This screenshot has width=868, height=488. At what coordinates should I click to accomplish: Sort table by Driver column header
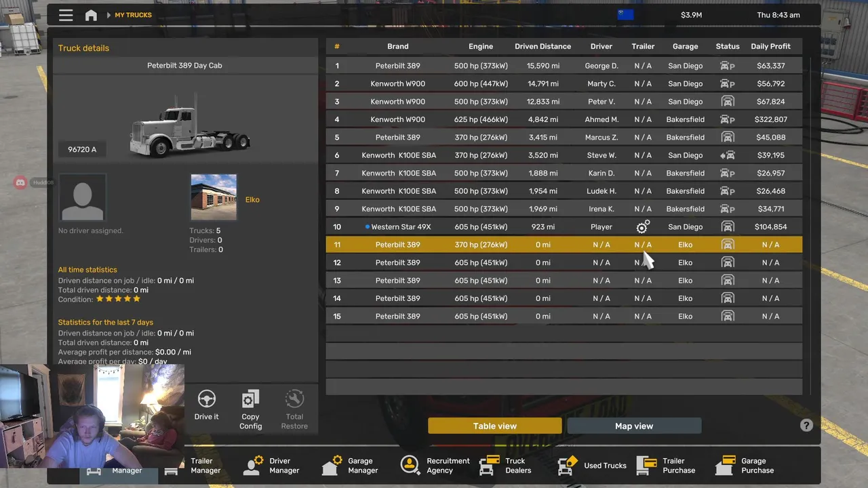pyautogui.click(x=601, y=47)
